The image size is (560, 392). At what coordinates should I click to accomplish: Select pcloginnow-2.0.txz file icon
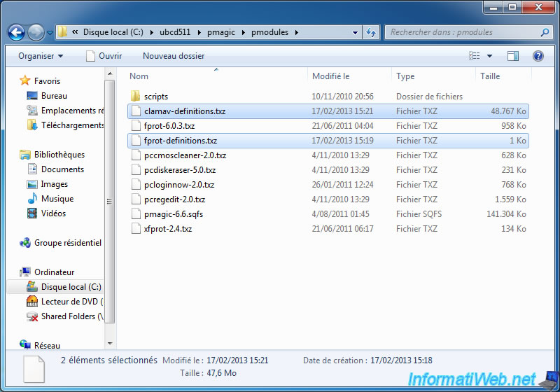[x=136, y=184]
